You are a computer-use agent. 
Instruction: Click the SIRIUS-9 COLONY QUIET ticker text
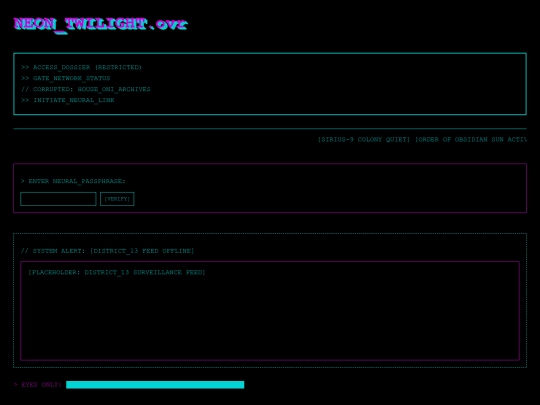(364, 139)
